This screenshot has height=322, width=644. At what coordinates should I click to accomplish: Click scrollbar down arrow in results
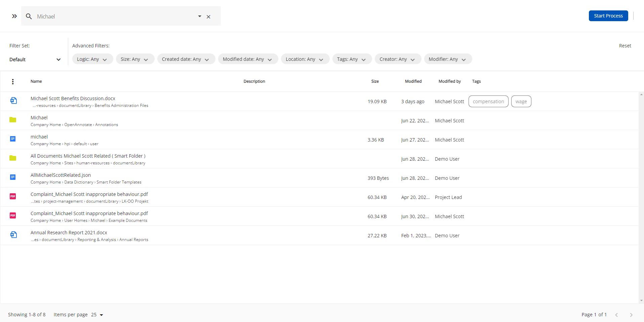641,300
